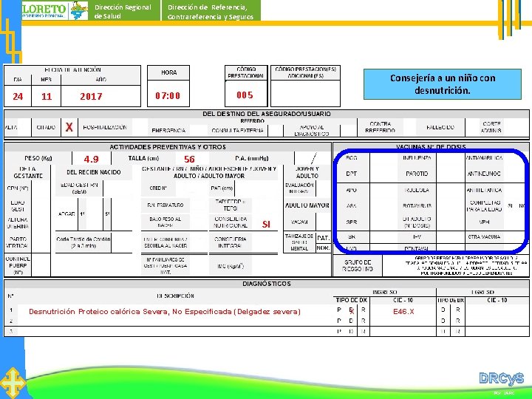Screen dimensions: 532x399
Task: Toggle the HOSPITALIZACIÓN destination box
Action: (140, 127)
